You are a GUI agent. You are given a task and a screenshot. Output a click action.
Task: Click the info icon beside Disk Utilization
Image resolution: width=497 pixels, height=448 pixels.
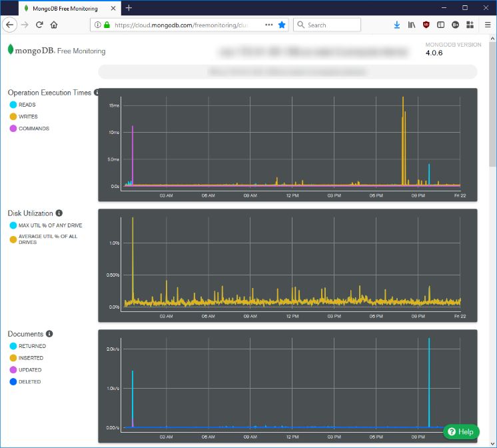pyautogui.click(x=59, y=213)
